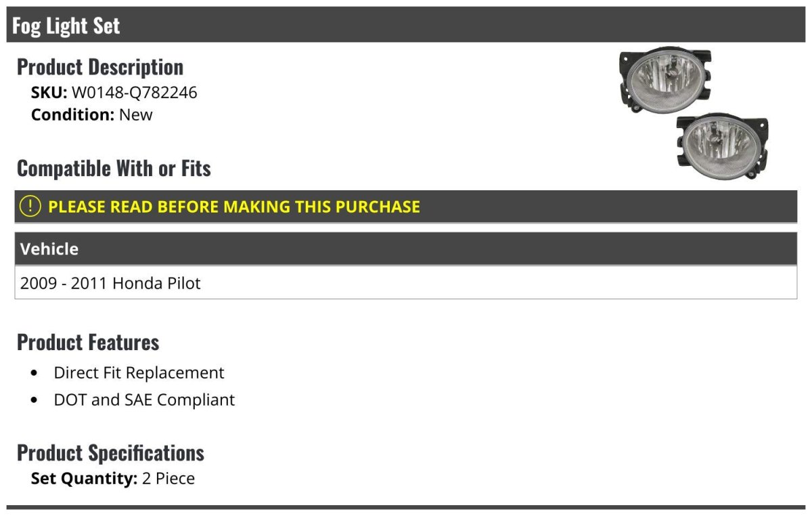Click the SKU label
Screen dimensions: 812x516
[49, 92]
